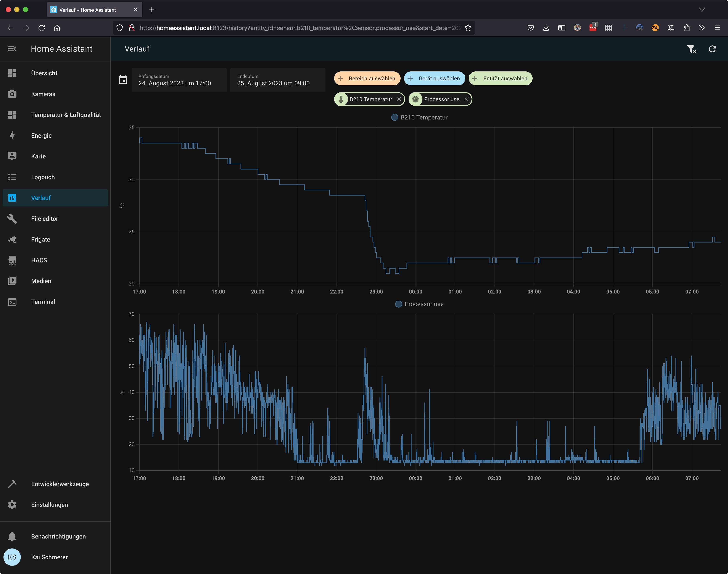Toggle Processor use legend visibility
Image resolution: width=728 pixels, height=574 pixels.
[x=420, y=304]
